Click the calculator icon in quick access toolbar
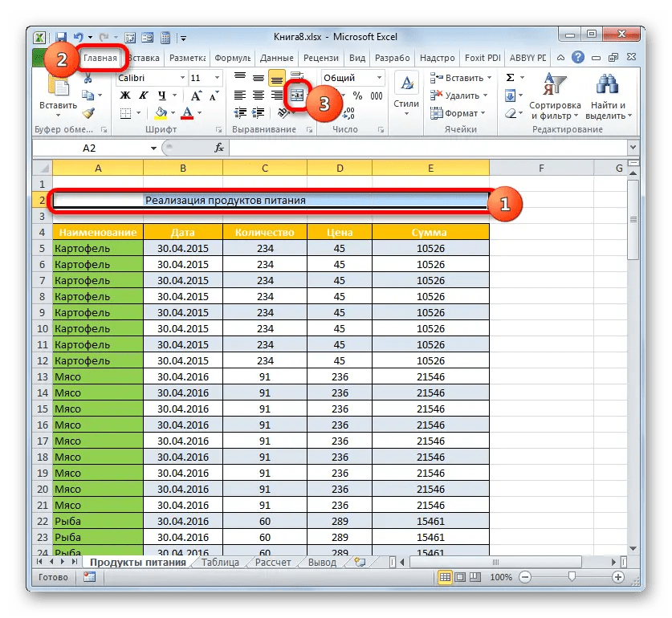The image size is (672, 618). click(x=165, y=38)
